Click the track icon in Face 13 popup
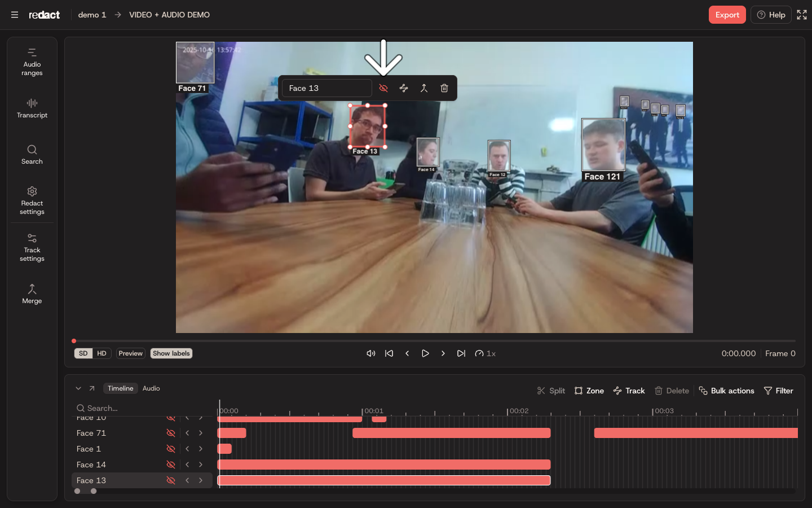Screen dimensions: 812x508 click(x=404, y=88)
